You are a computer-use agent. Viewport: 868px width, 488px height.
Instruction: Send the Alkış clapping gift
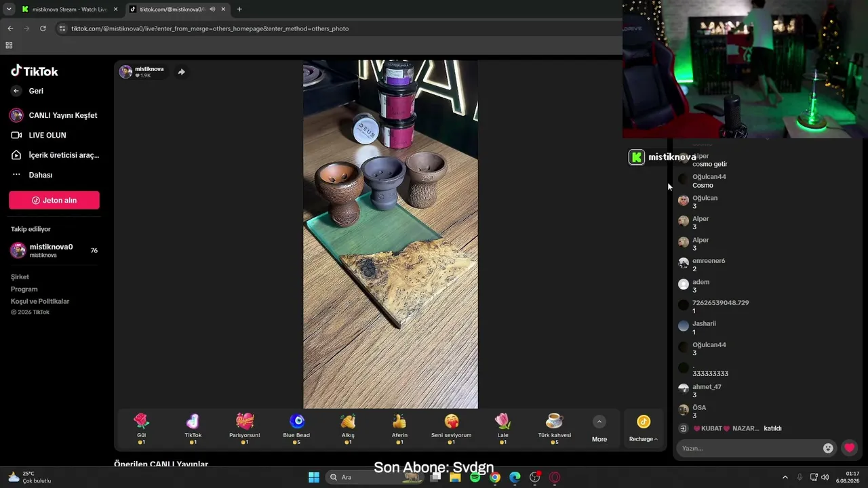(x=348, y=429)
